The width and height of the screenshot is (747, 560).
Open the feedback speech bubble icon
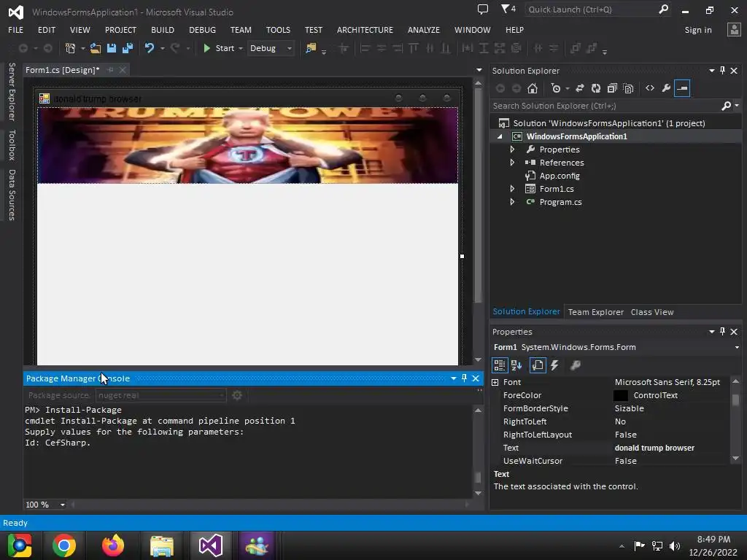click(x=483, y=9)
